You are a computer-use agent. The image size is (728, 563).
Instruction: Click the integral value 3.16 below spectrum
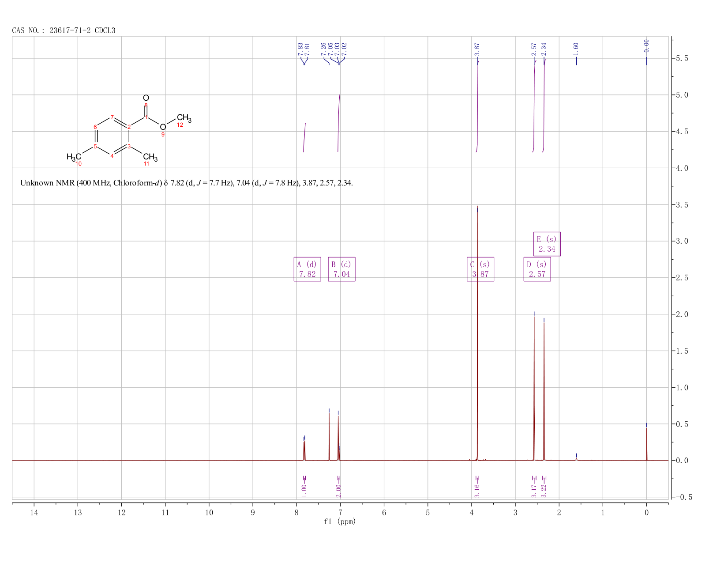tap(477, 490)
